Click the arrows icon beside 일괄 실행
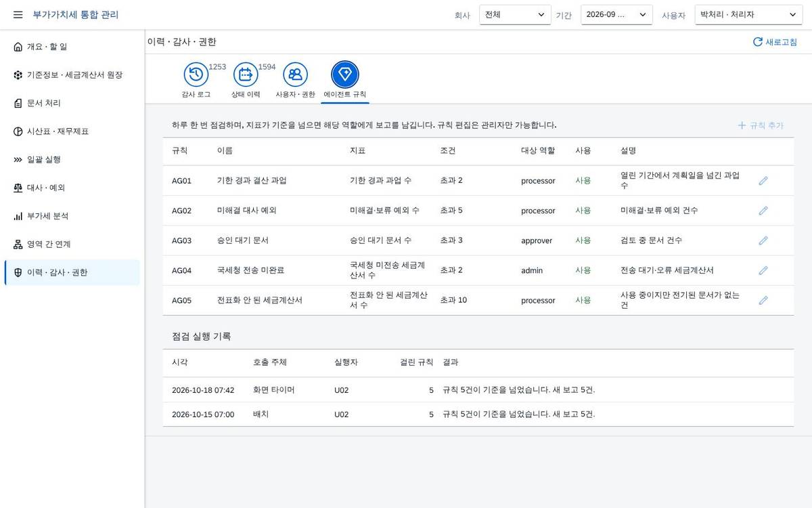Image resolution: width=812 pixels, height=508 pixels. pos(18,160)
